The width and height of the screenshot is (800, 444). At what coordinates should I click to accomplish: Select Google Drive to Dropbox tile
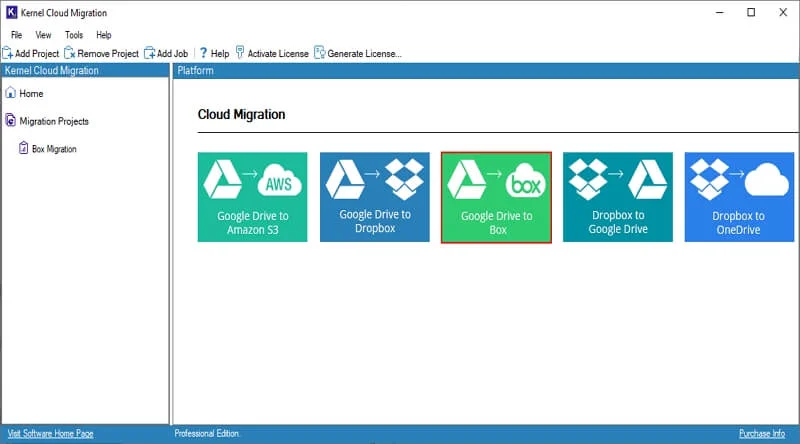(374, 197)
